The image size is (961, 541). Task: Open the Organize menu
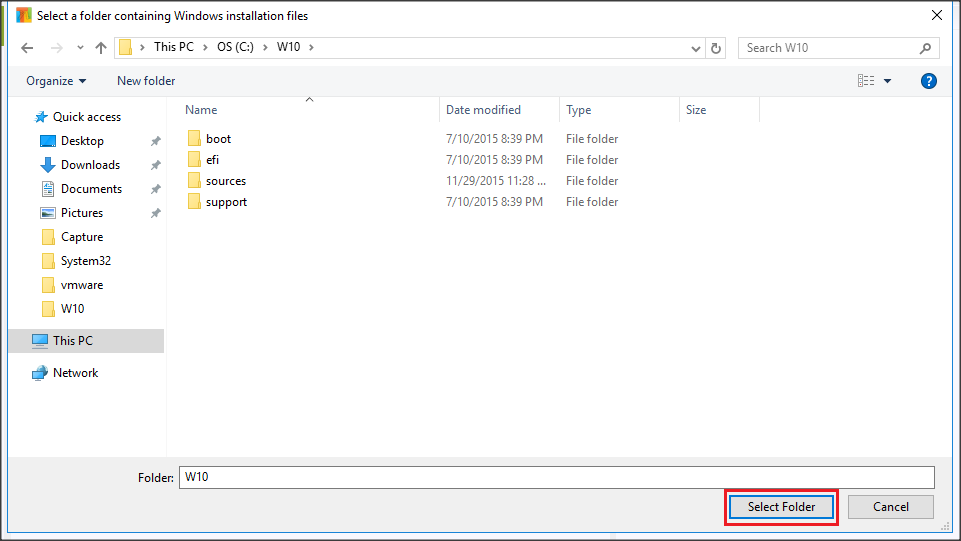coord(56,81)
